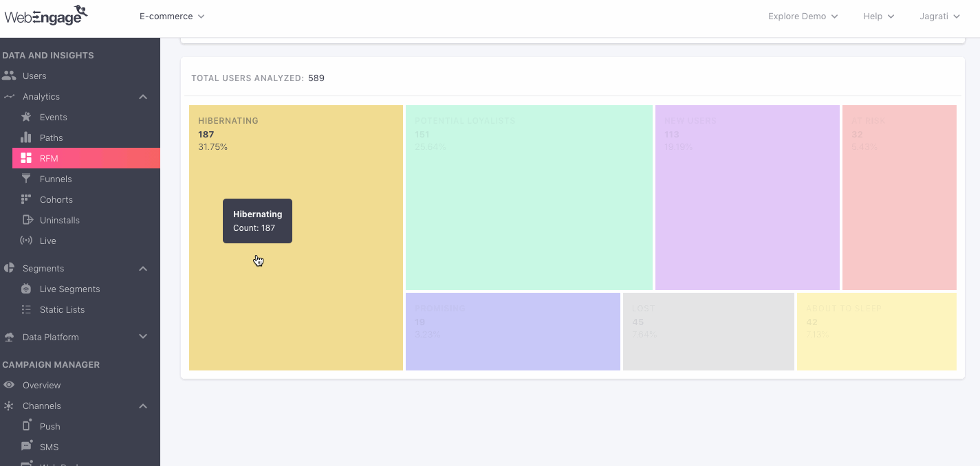
Task: Click the Static Lists list icon
Action: pyautogui.click(x=26, y=309)
